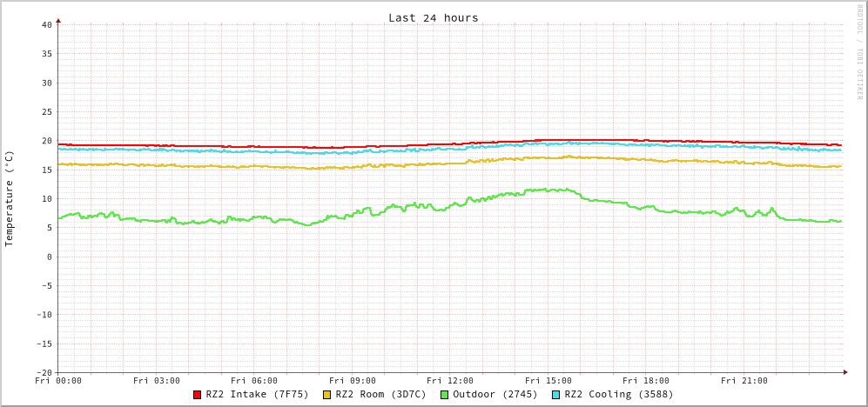
Task: Select the RZ2 Intake (7F75) legend label
Action: click(257, 395)
